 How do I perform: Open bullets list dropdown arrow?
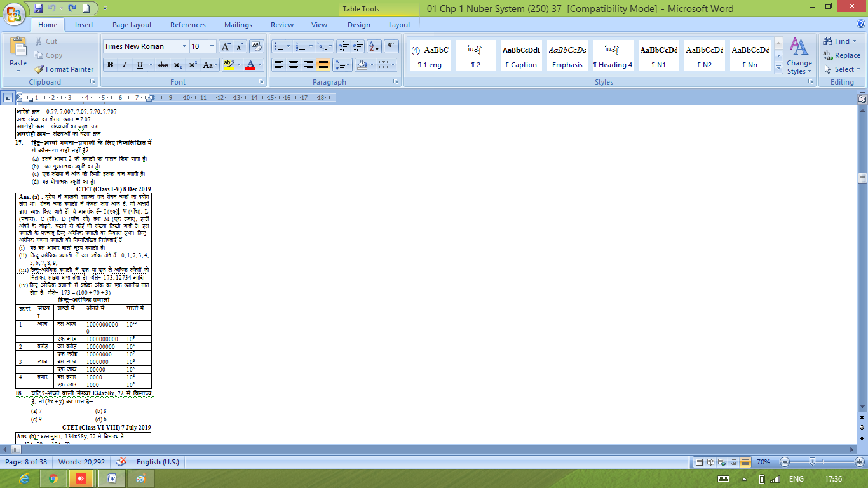288,46
